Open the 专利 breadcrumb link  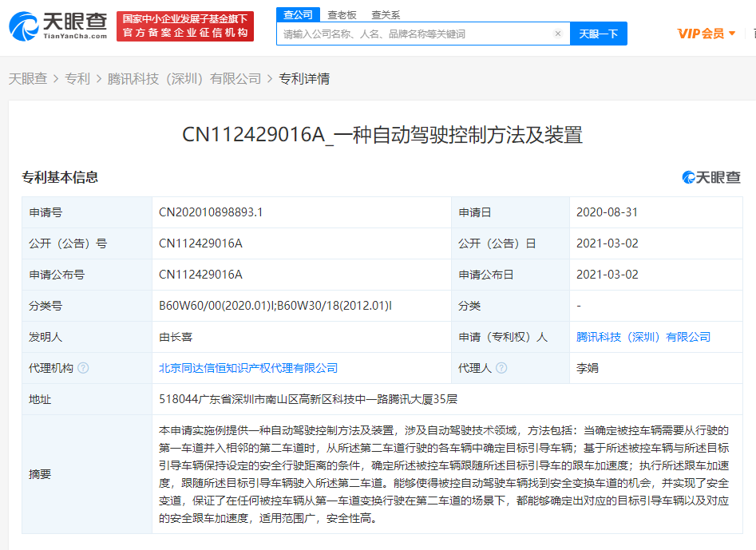77,78
